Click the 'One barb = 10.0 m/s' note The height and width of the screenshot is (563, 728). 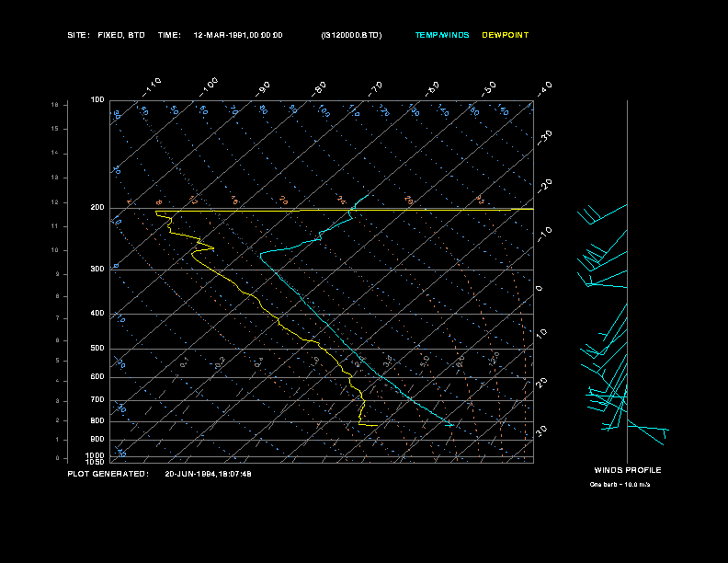(620, 485)
